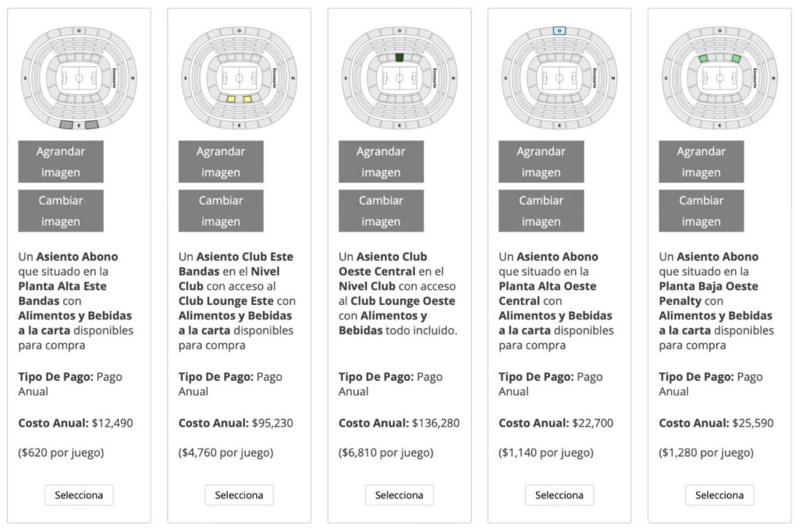Enlarge image for the $12,490 seat

click(61, 161)
